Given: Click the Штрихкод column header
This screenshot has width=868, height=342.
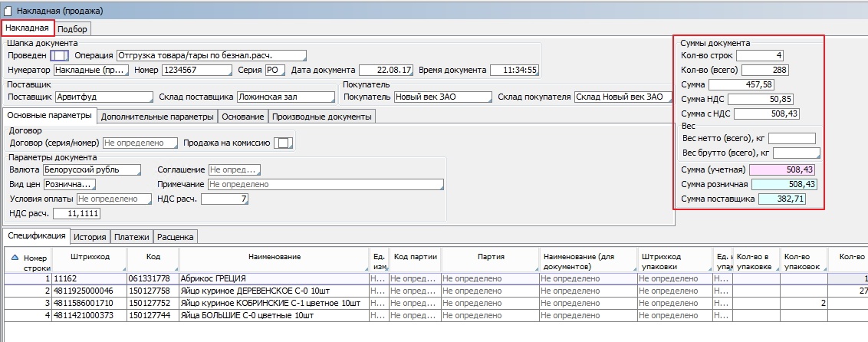Looking at the screenshot, I should click(x=89, y=256).
